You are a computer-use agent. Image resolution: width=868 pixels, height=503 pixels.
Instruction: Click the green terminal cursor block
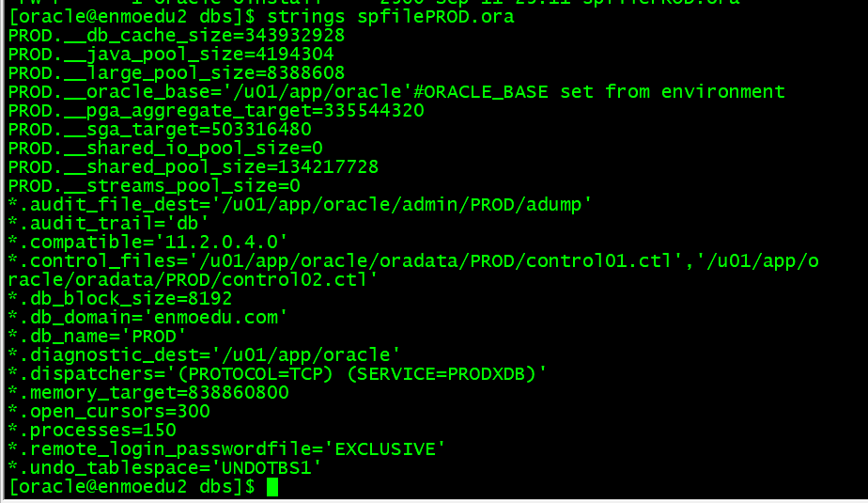click(272, 487)
